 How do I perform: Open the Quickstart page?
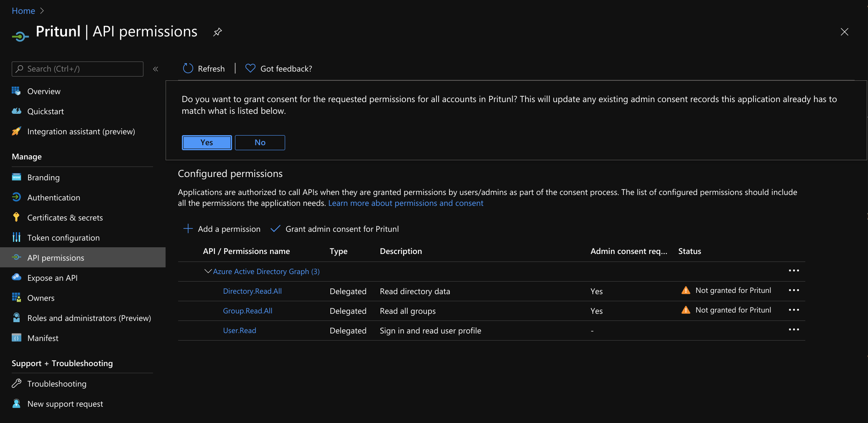click(x=46, y=111)
